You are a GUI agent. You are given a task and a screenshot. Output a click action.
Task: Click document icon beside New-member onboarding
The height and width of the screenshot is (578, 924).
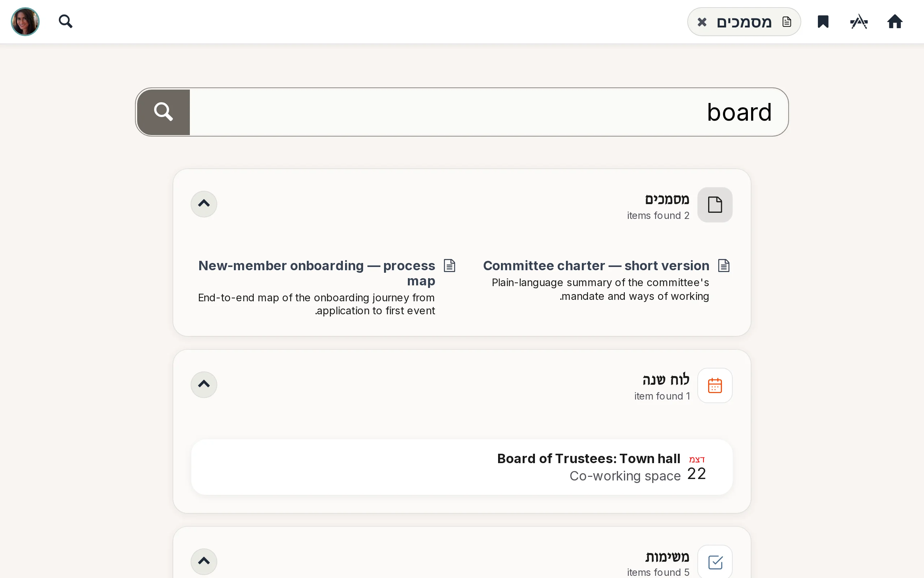click(x=449, y=266)
